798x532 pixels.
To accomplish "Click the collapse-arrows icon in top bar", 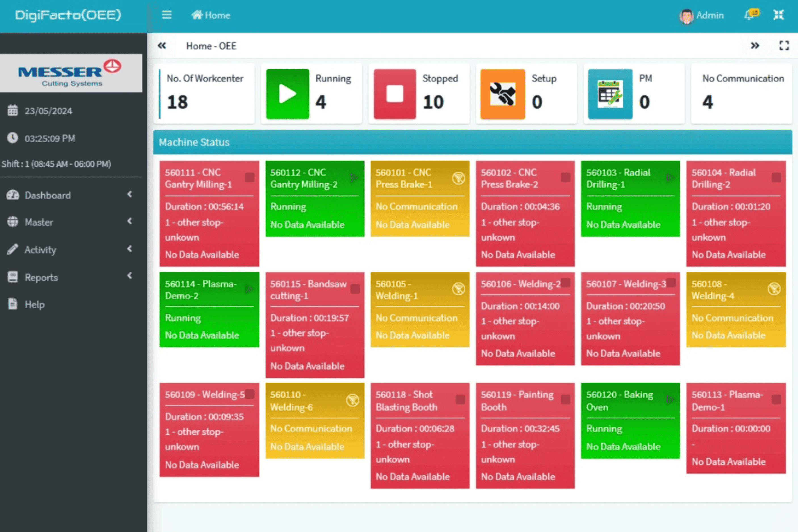I will [778, 15].
